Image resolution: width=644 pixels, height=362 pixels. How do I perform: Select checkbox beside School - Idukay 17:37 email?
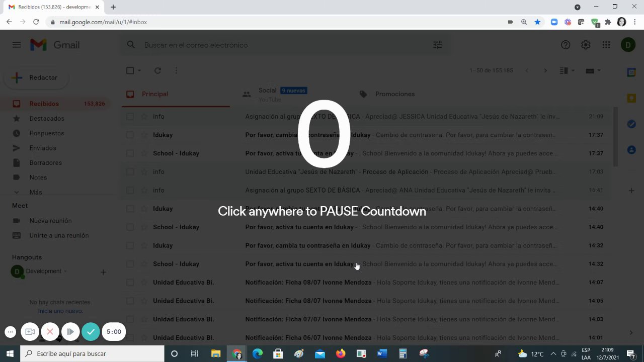coord(130,153)
